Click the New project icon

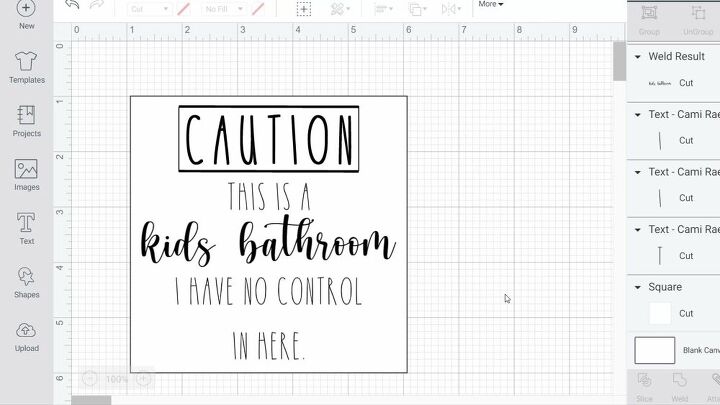(x=26, y=10)
